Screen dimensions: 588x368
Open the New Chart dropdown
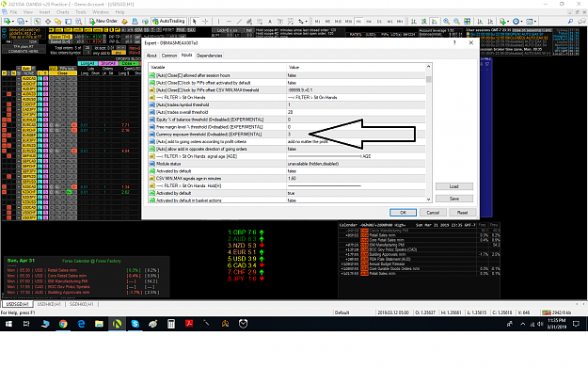8,22
